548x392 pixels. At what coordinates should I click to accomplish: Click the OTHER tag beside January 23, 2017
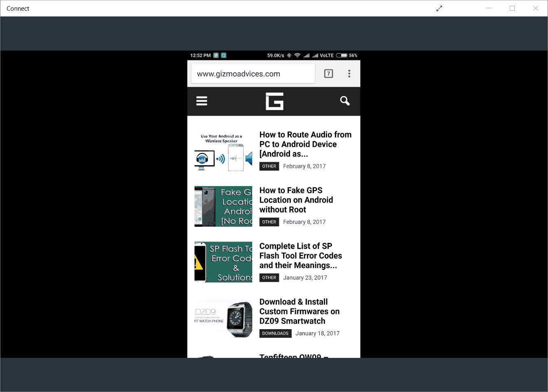269,278
